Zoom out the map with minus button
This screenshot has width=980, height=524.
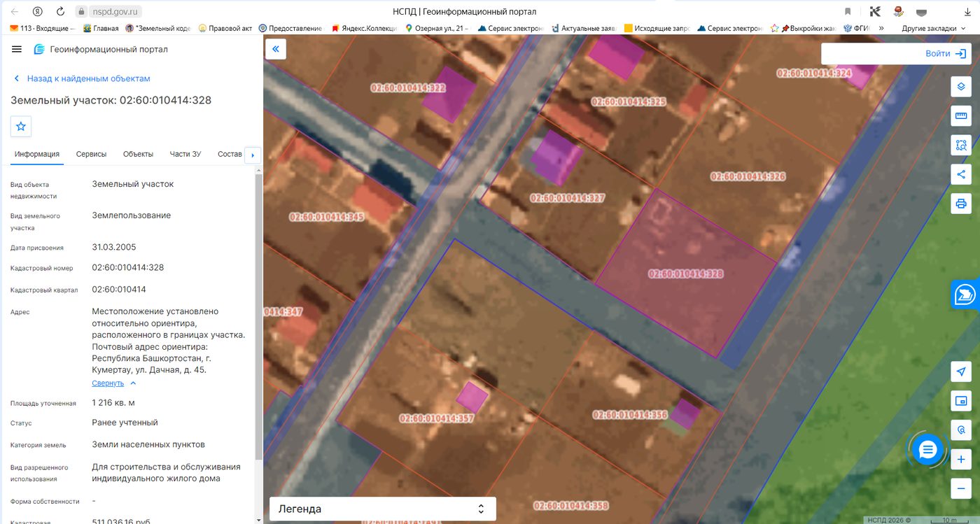pos(961,488)
